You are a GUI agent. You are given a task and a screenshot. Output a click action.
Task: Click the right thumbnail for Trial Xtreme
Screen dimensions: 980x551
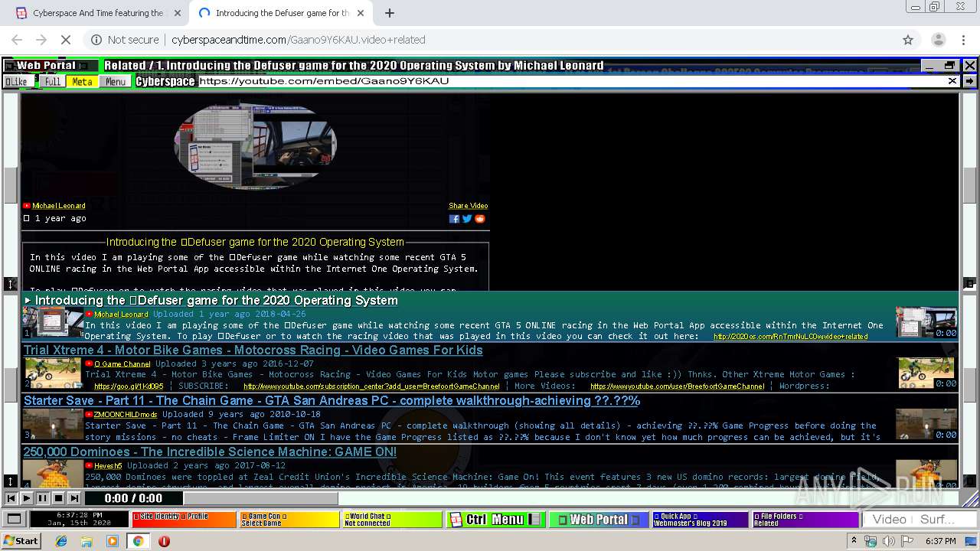point(926,373)
